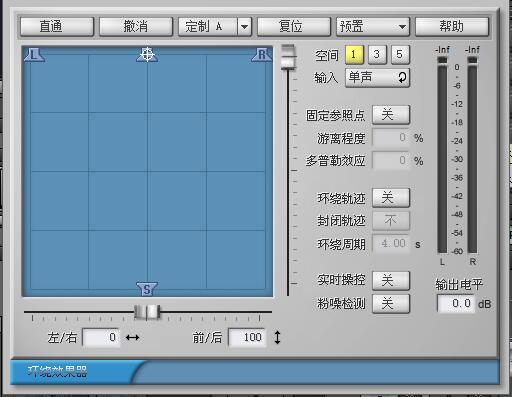Toggle 实时操控 real-time control

click(391, 280)
